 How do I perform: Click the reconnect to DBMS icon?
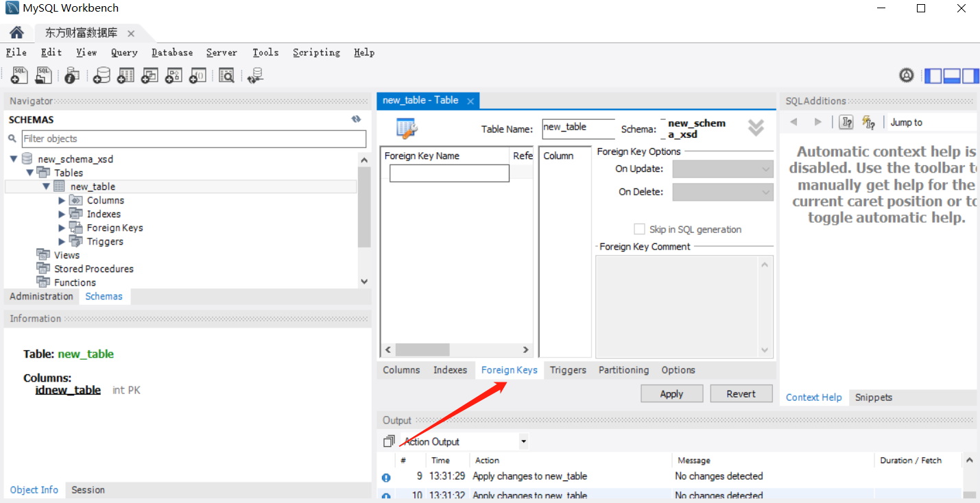256,75
